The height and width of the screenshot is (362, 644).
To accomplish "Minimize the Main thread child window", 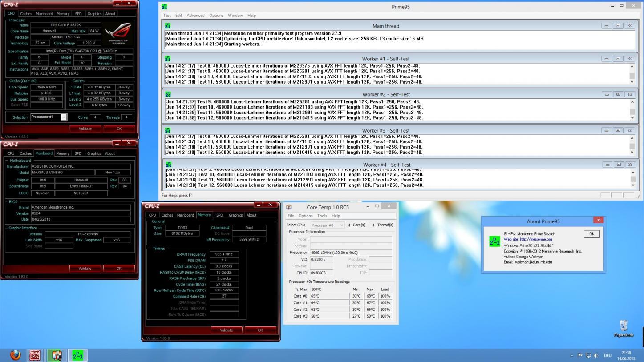I will pyautogui.click(x=606, y=26).
